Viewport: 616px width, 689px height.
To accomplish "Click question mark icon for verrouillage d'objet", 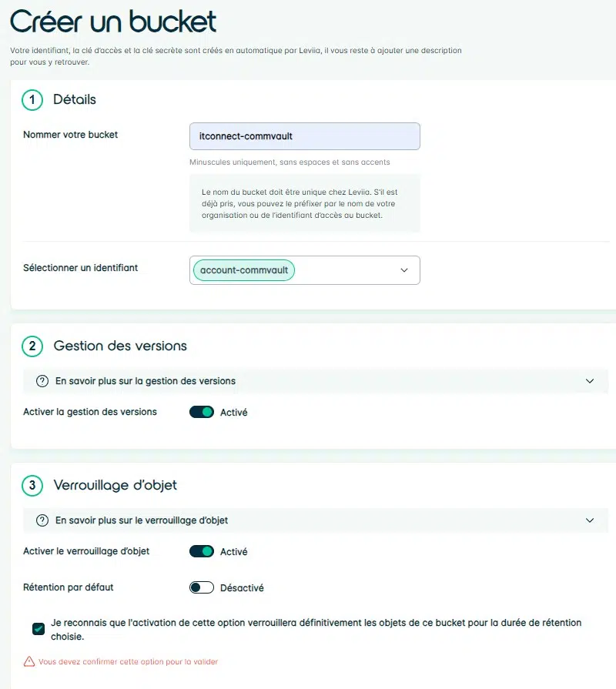I will (x=42, y=520).
